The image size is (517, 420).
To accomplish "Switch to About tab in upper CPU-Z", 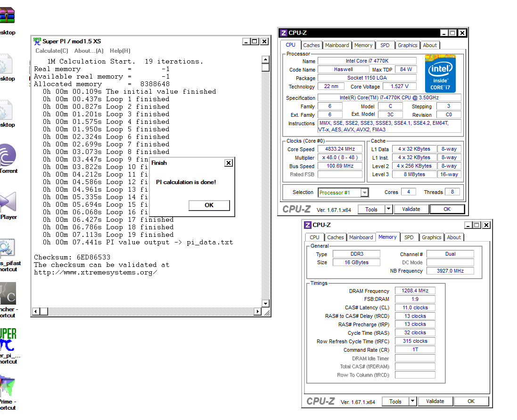I will 430,45.
